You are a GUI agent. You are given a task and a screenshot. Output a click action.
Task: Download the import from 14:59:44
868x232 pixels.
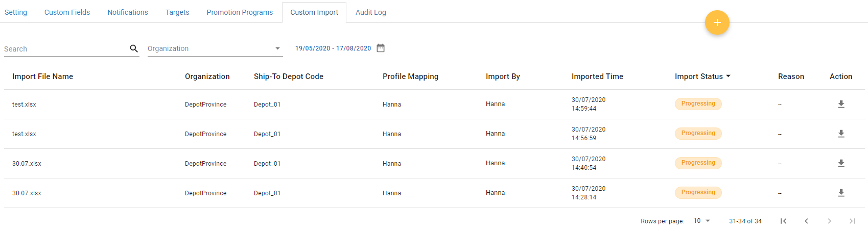click(x=841, y=104)
